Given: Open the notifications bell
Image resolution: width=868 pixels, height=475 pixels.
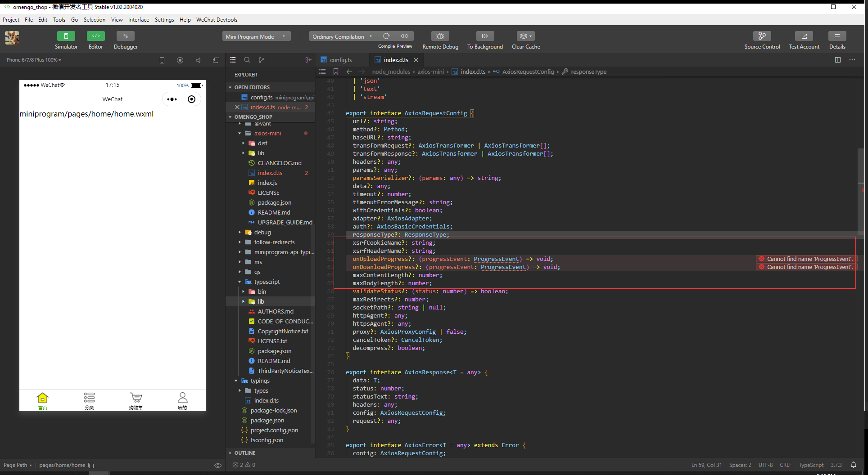Looking at the screenshot, I should pyautogui.click(x=854, y=465).
